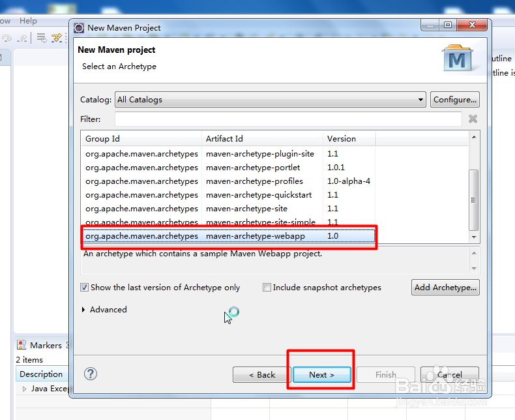This screenshot has width=515, height=420.
Task: Select maven-archetype-quickstart row
Action: (228, 195)
